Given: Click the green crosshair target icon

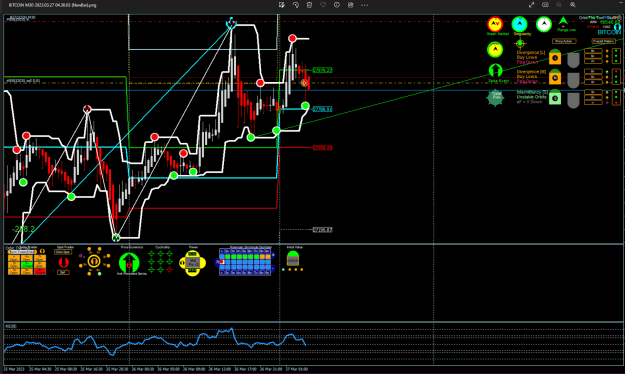Looking at the screenshot, I should coord(520,43).
